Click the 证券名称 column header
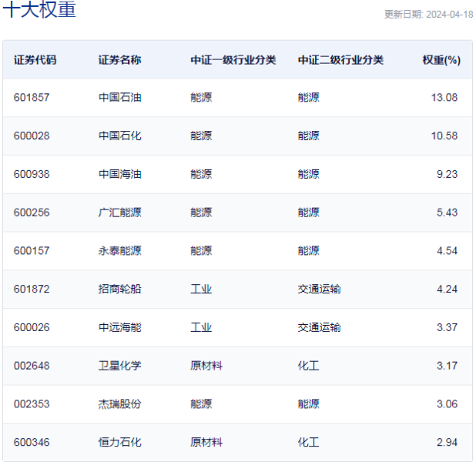Image resolution: width=476 pixels, height=462 pixels. point(119,60)
